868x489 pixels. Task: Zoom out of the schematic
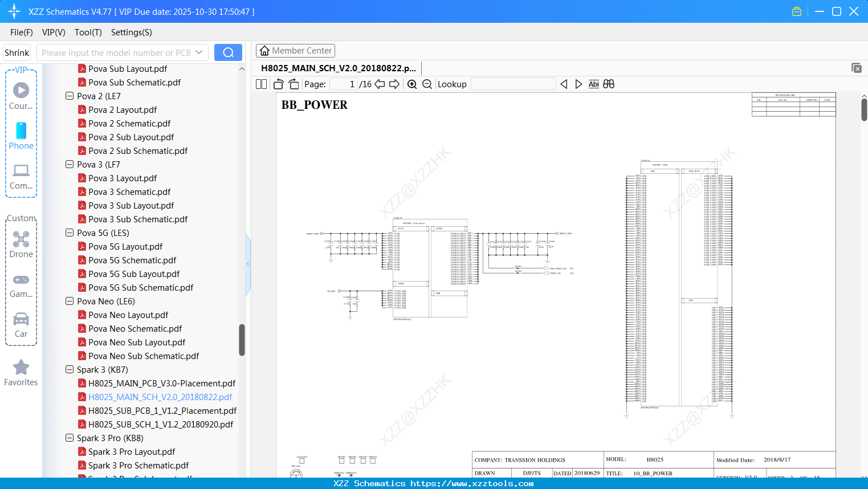(x=427, y=84)
